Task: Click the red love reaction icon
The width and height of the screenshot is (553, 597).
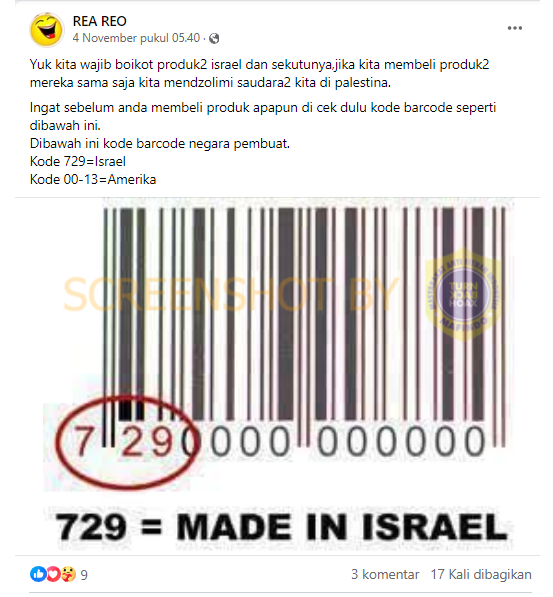Action: pyautogui.click(x=53, y=574)
